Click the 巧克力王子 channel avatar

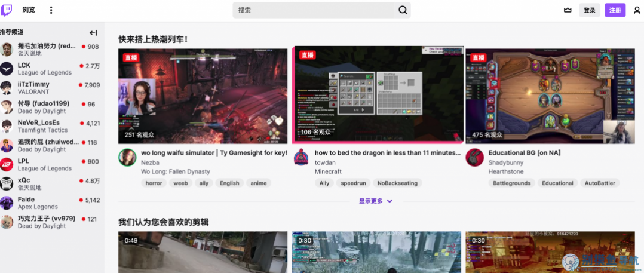[7, 222]
